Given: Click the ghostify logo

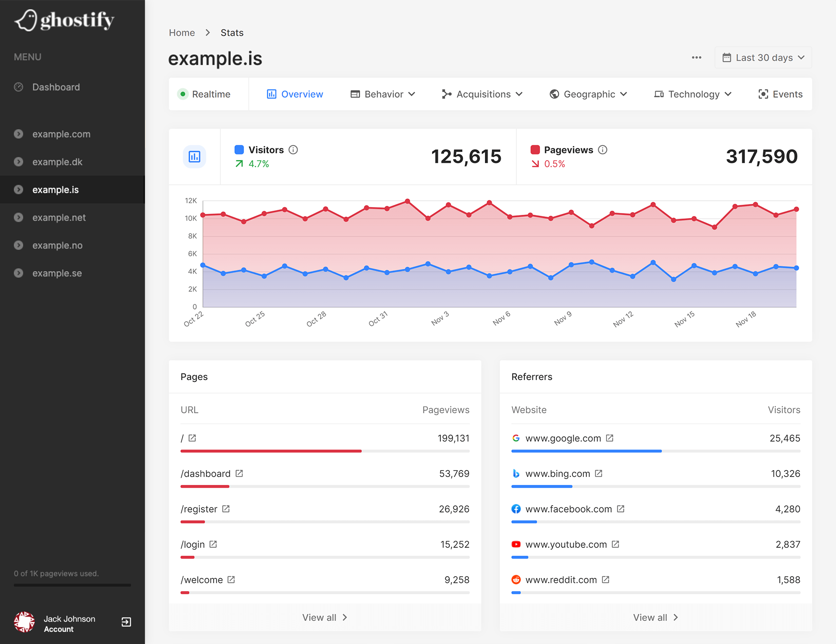Looking at the screenshot, I should tap(64, 20).
